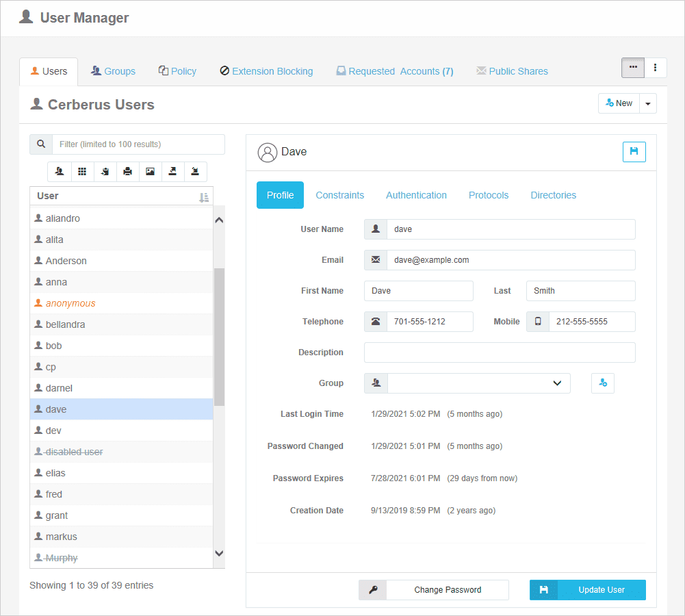
Task: Select the disabled user entry
Action: (x=73, y=451)
